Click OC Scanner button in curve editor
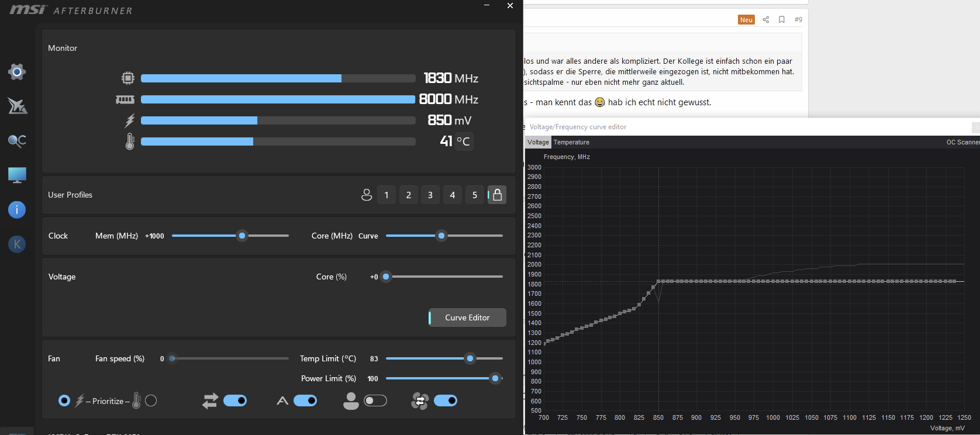Image resolution: width=980 pixels, height=435 pixels. [x=963, y=142]
